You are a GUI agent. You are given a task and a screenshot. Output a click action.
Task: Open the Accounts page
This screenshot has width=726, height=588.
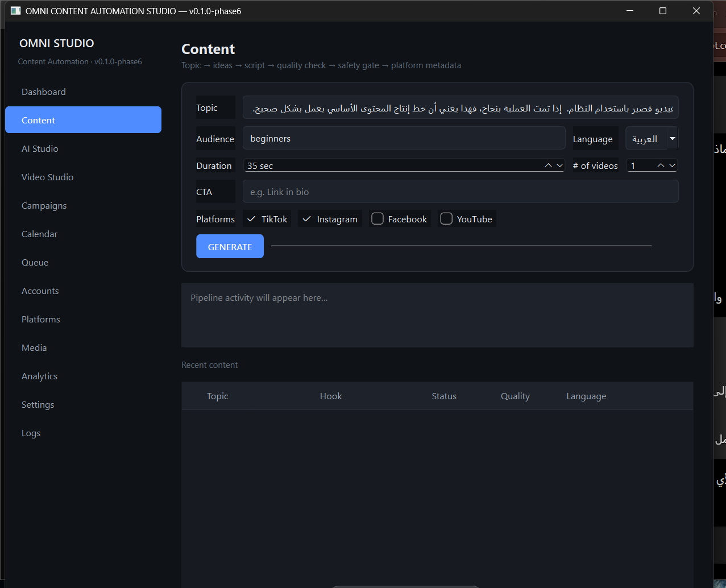tap(83, 291)
